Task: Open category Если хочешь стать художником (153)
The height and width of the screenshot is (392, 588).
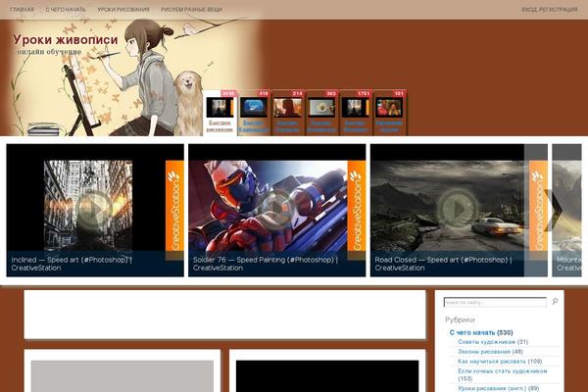Action: tap(503, 374)
